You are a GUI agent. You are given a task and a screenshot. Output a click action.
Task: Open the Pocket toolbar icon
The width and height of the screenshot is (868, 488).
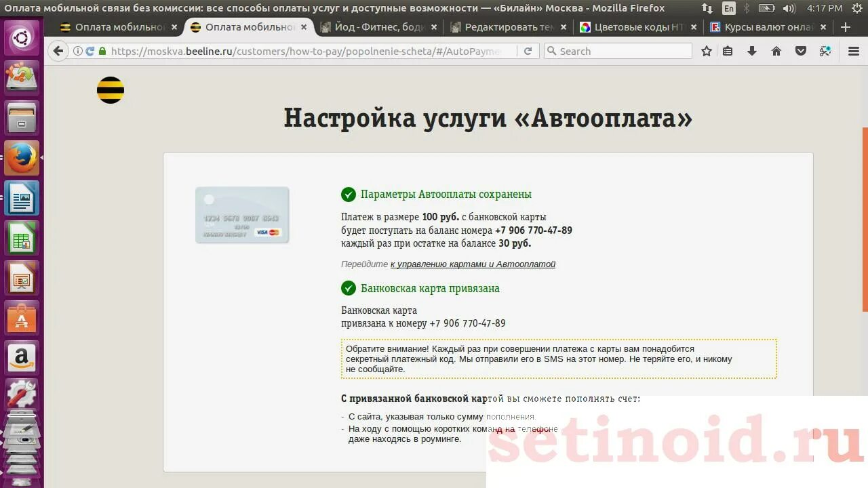click(801, 51)
